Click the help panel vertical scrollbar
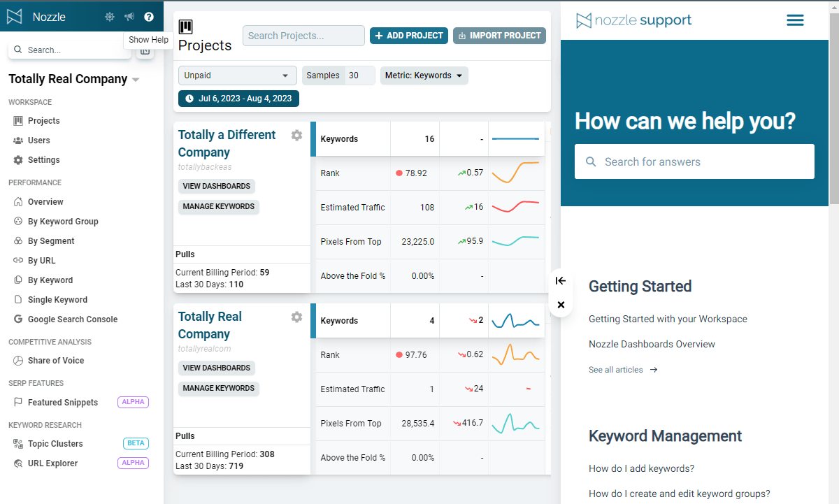 (x=834, y=108)
